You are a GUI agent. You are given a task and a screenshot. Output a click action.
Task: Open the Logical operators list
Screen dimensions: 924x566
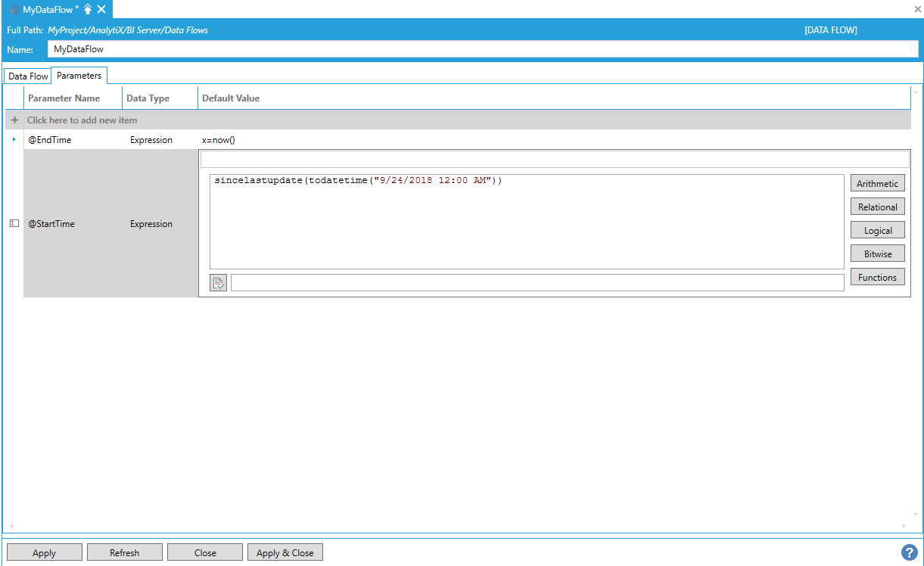tap(877, 230)
